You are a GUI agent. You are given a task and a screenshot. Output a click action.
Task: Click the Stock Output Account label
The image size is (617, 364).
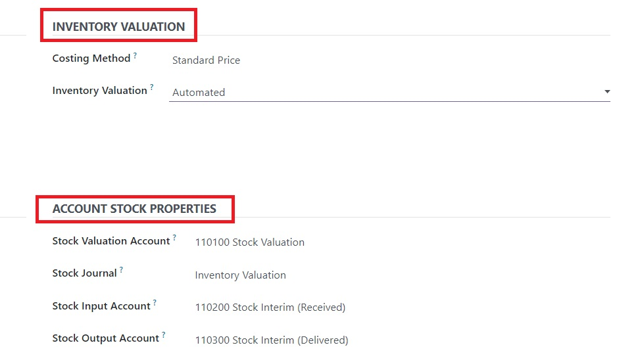[105, 338]
